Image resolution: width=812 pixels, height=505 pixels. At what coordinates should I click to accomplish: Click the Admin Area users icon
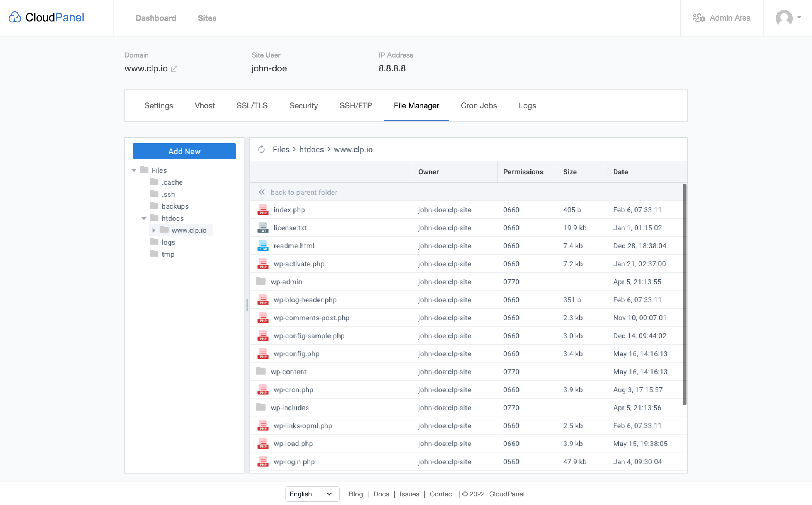(699, 18)
